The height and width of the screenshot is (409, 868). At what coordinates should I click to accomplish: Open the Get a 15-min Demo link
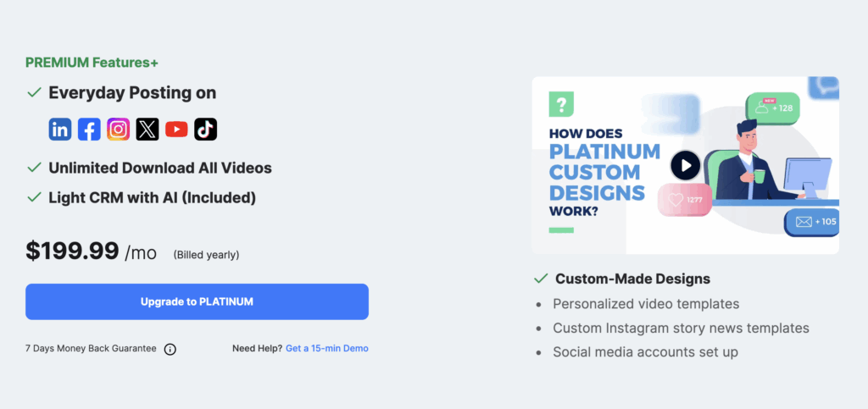327,348
